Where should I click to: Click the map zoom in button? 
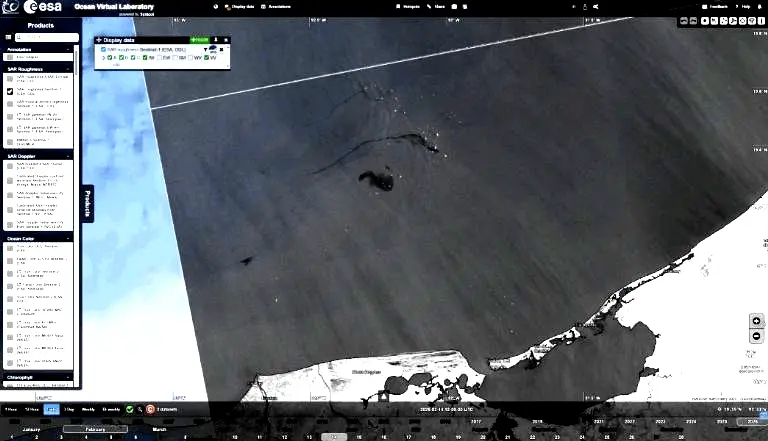point(757,321)
